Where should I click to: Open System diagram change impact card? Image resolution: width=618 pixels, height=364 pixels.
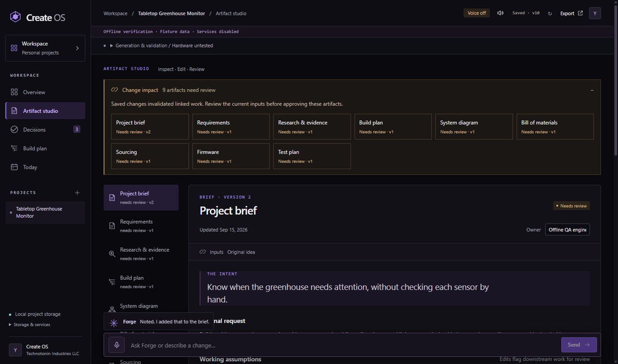pos(474,127)
